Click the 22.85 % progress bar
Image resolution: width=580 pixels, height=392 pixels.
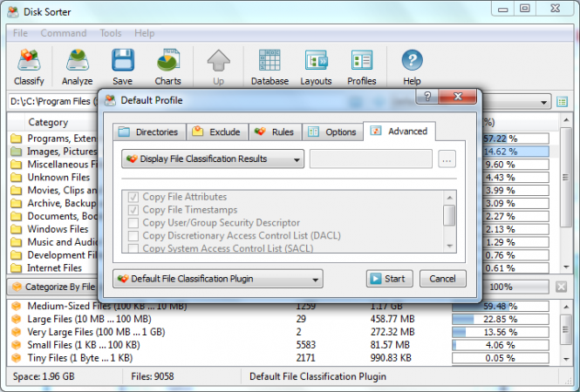[x=501, y=319]
